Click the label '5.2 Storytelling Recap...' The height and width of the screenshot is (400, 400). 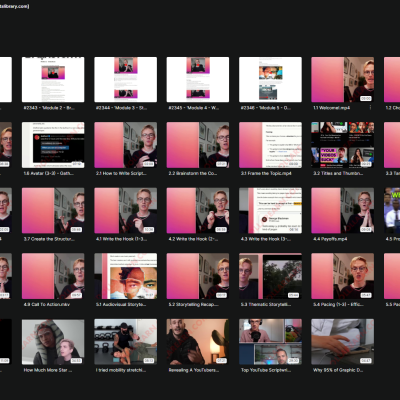click(193, 304)
